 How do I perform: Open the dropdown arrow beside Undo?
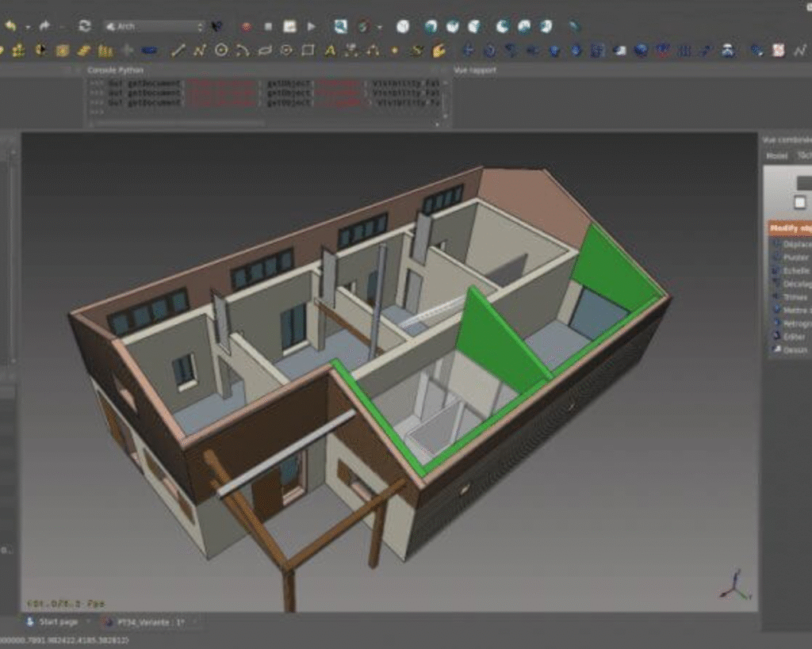[x=27, y=26]
